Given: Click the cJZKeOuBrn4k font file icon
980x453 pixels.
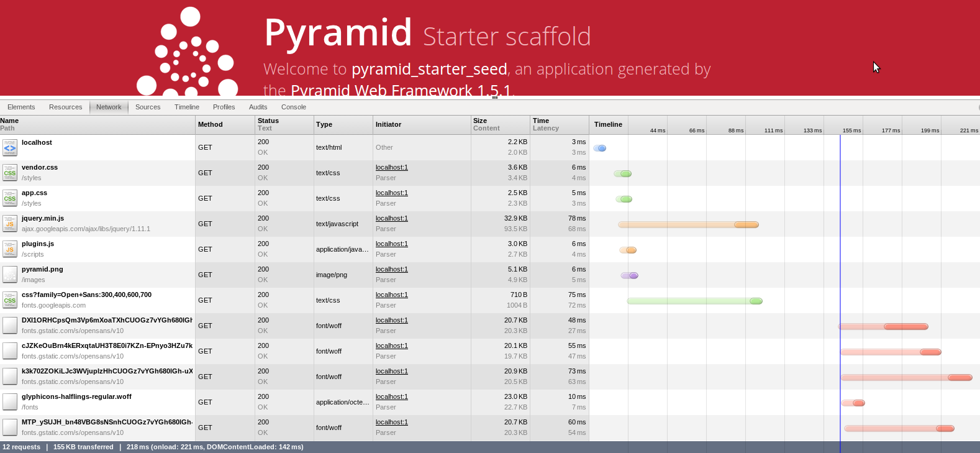Looking at the screenshot, I should coord(10,351).
